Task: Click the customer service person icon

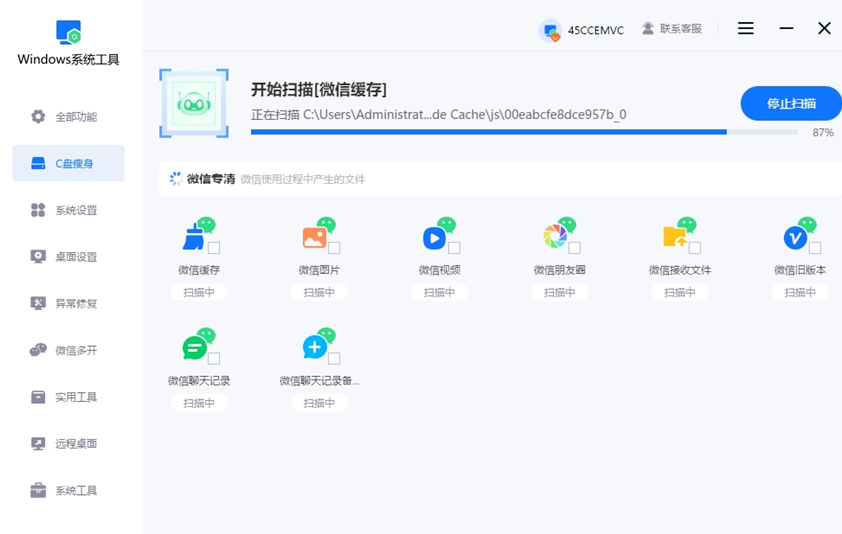Action: click(x=648, y=28)
